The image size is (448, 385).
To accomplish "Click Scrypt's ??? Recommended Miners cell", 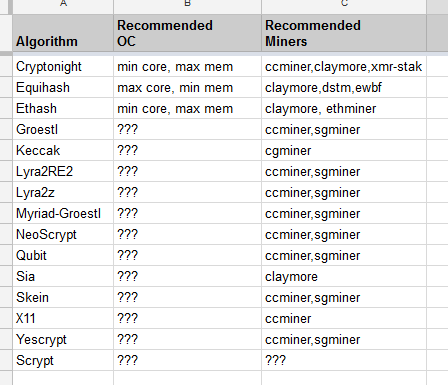I will coord(344,360).
